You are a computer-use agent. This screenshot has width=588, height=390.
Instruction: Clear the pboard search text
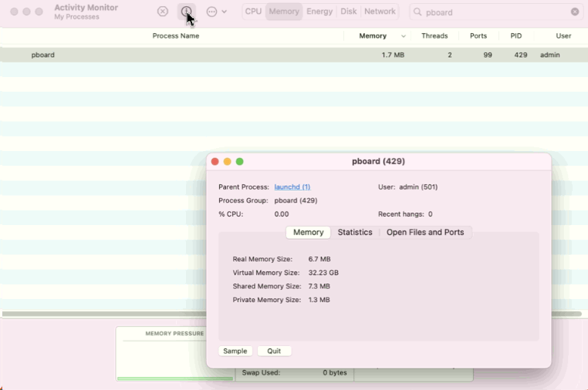[x=575, y=12]
